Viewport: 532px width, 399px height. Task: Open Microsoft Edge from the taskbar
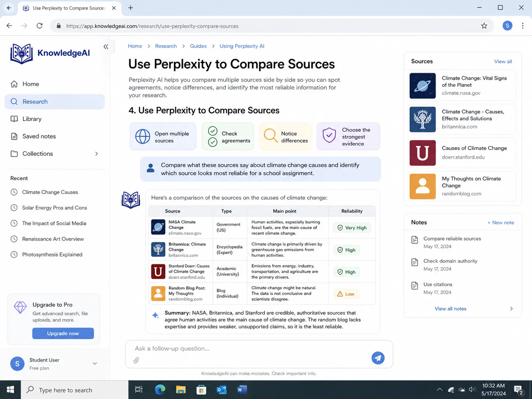[x=160, y=389]
